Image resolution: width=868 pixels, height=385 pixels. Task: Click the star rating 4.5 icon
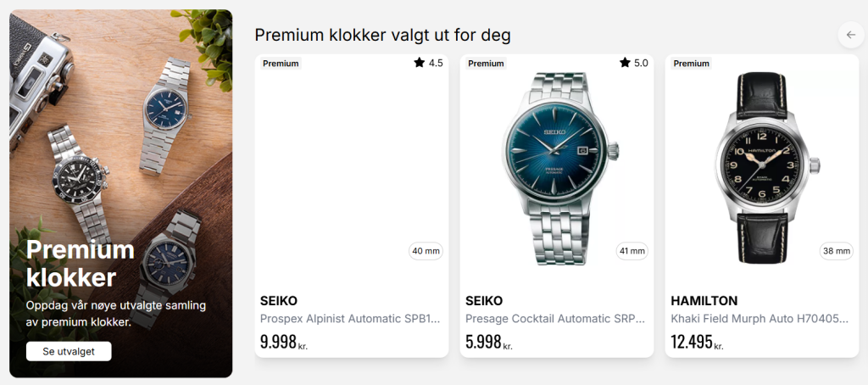(419, 63)
